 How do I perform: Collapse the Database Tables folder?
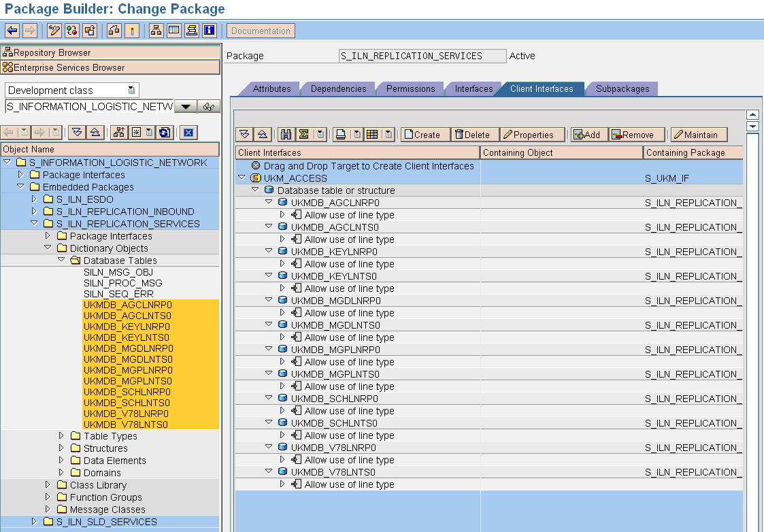click(x=61, y=261)
